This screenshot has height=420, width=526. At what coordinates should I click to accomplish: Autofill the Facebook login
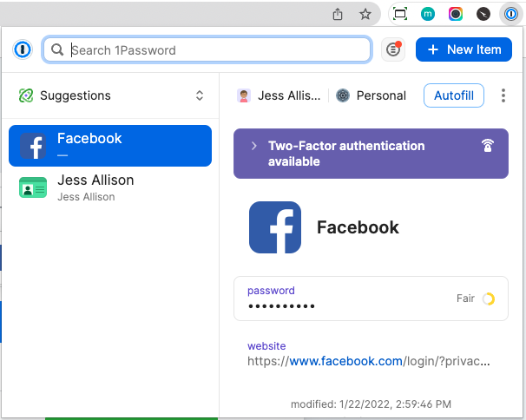click(x=454, y=95)
